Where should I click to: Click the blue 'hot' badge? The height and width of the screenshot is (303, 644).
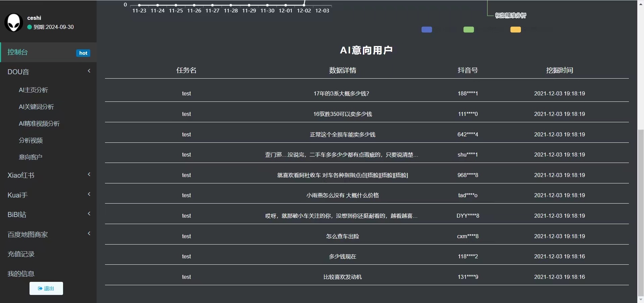coord(83,53)
